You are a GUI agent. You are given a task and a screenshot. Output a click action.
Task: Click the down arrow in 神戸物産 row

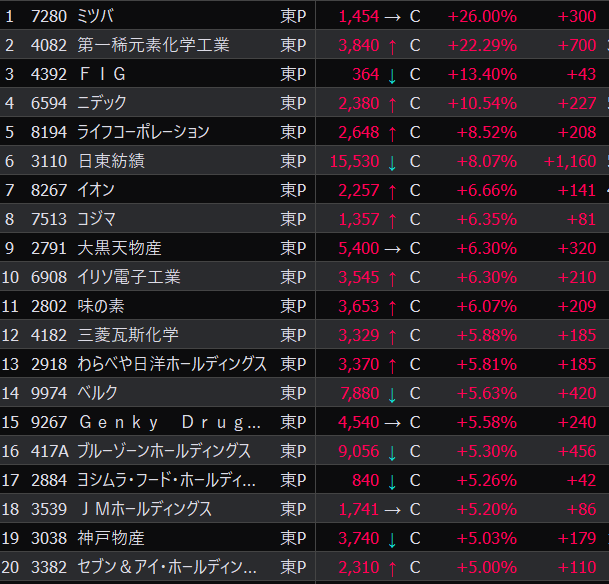(x=392, y=539)
